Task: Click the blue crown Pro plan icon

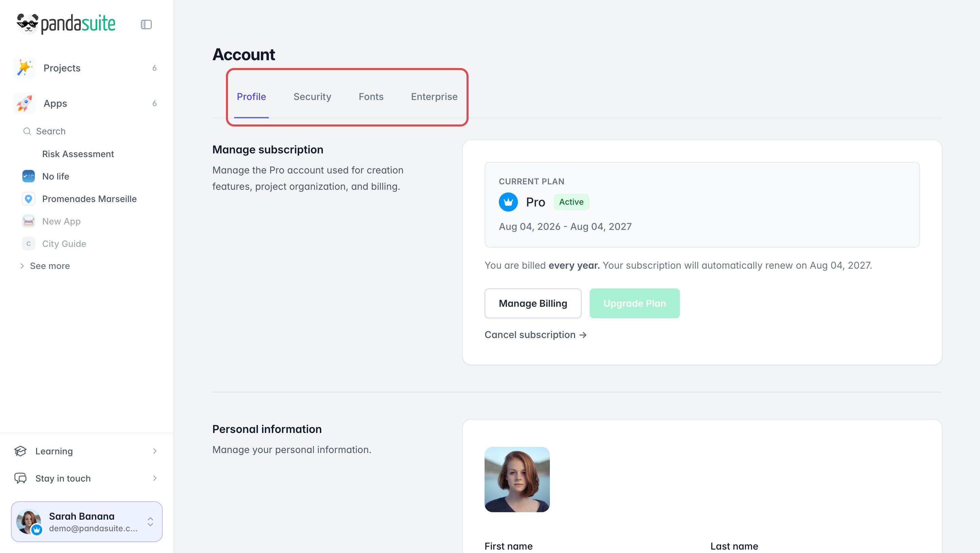Action: 508,202
